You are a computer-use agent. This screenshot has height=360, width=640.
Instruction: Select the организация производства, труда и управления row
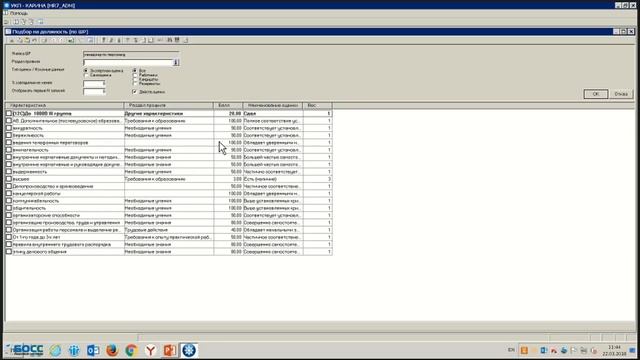click(x=169, y=222)
